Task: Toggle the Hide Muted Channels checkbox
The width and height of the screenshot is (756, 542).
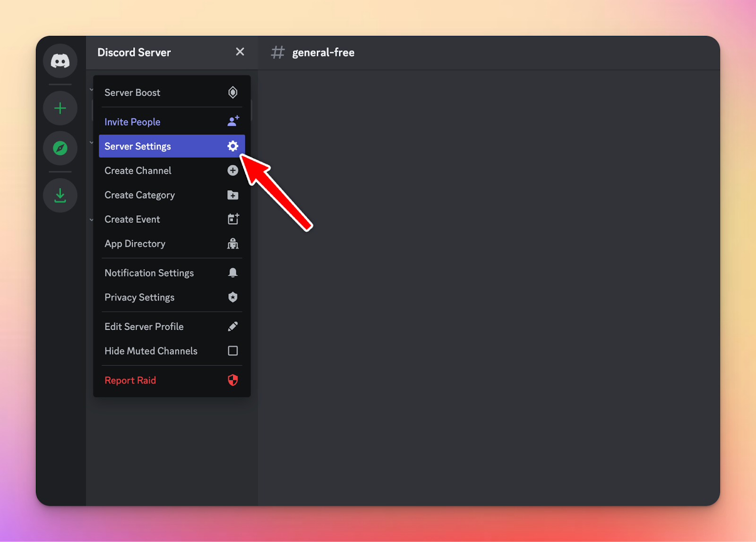Action: click(232, 351)
